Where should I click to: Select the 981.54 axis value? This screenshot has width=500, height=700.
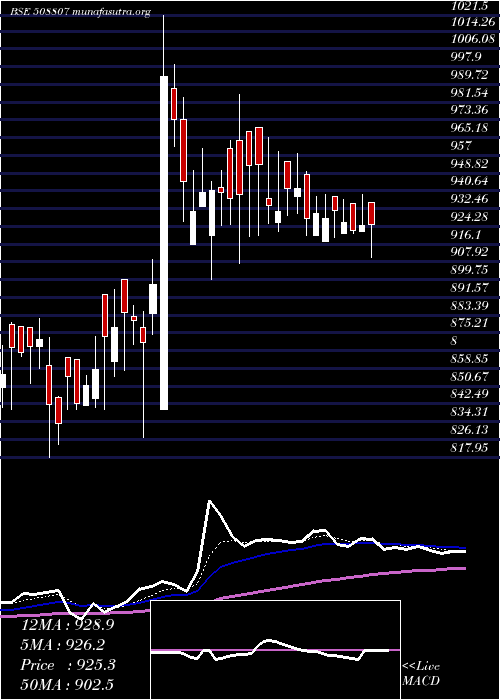point(469,92)
